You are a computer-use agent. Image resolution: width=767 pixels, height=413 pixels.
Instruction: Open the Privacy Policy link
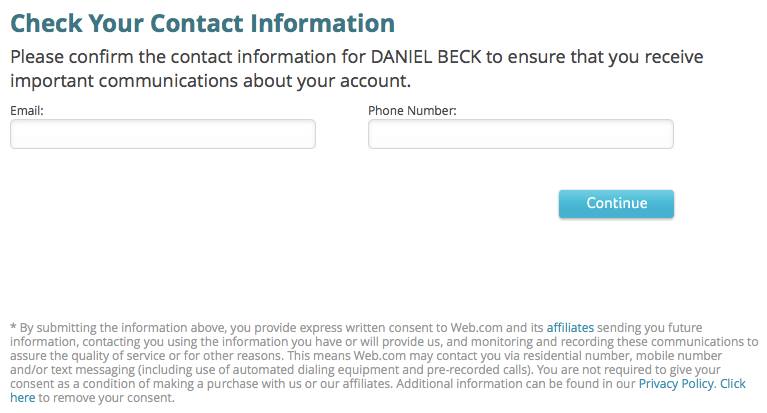(x=677, y=383)
